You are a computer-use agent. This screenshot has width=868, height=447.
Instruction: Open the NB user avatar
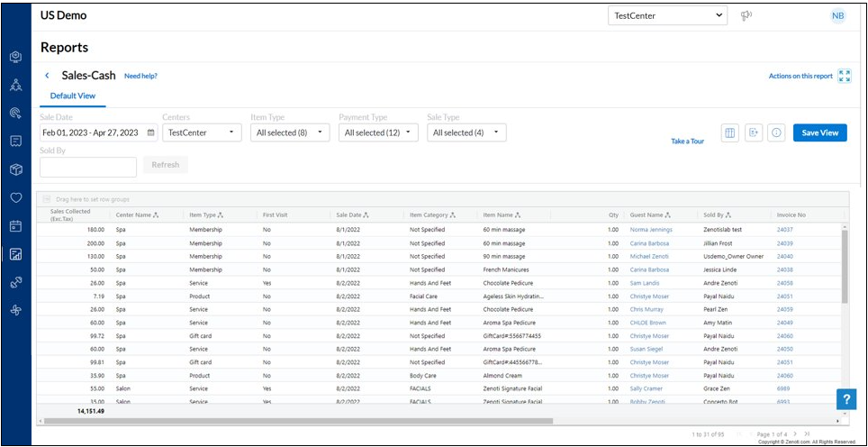click(x=837, y=16)
